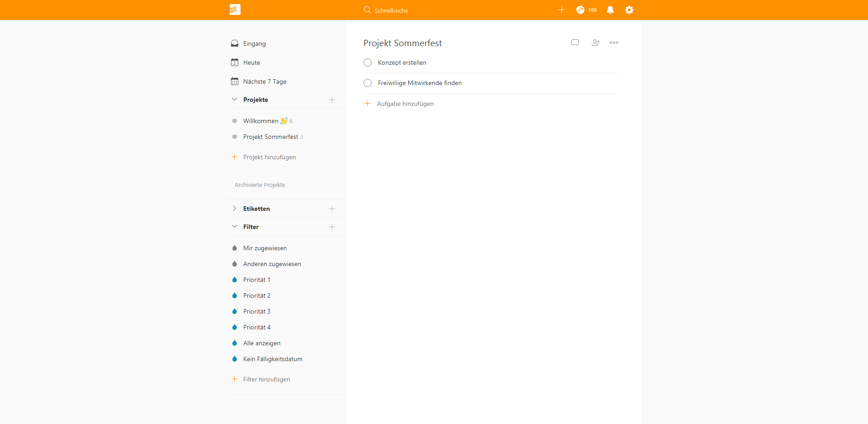Click the quick add task plus icon in header

point(561,10)
